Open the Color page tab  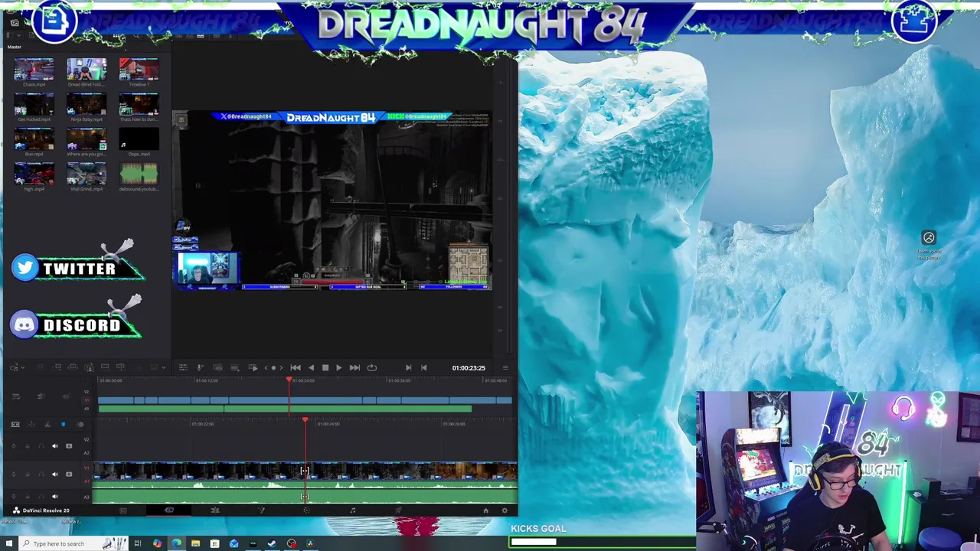306,510
